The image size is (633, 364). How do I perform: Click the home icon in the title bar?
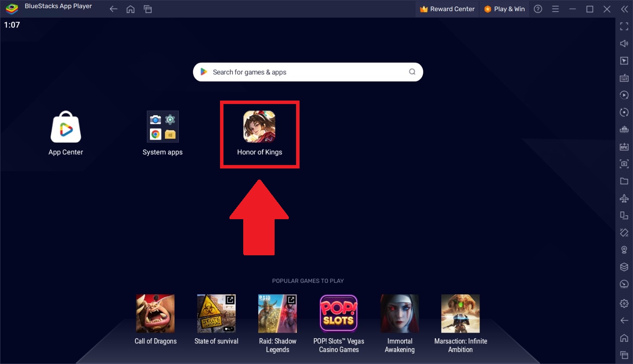pos(131,9)
